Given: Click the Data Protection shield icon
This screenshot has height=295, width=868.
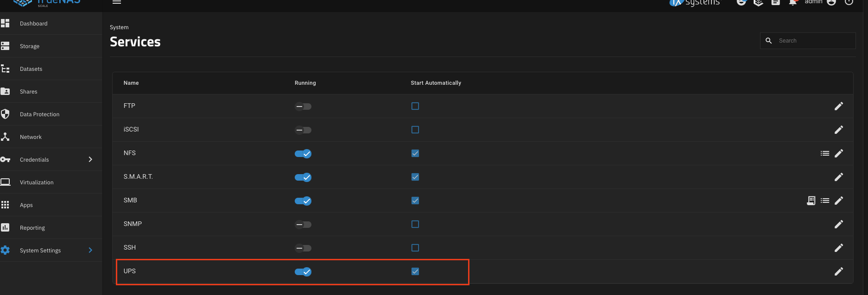Looking at the screenshot, I should tap(5, 114).
